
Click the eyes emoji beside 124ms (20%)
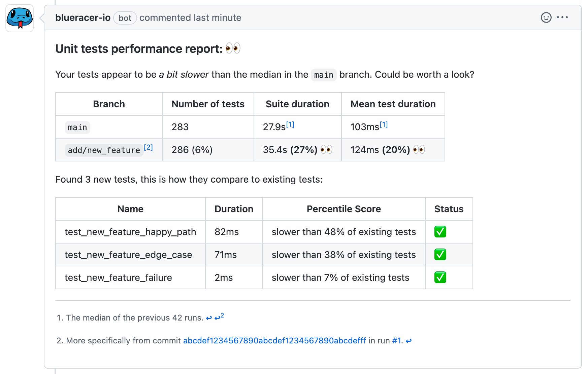pos(419,150)
